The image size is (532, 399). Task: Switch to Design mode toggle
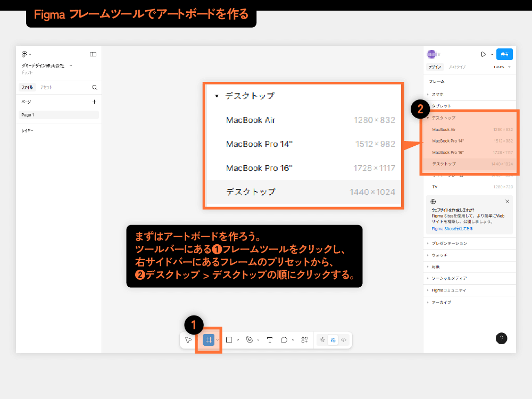[333, 340]
